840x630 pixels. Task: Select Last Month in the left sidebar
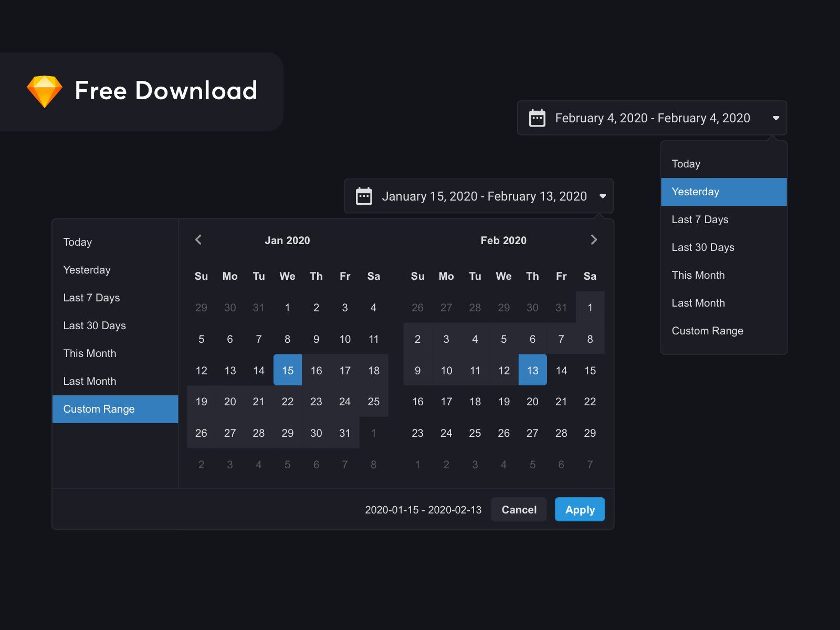(90, 381)
